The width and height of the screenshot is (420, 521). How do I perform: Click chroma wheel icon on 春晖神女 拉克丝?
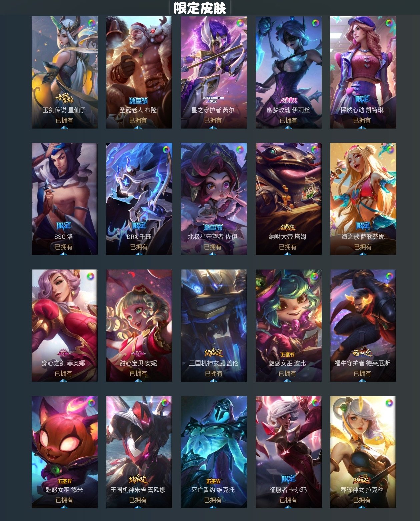389,403
